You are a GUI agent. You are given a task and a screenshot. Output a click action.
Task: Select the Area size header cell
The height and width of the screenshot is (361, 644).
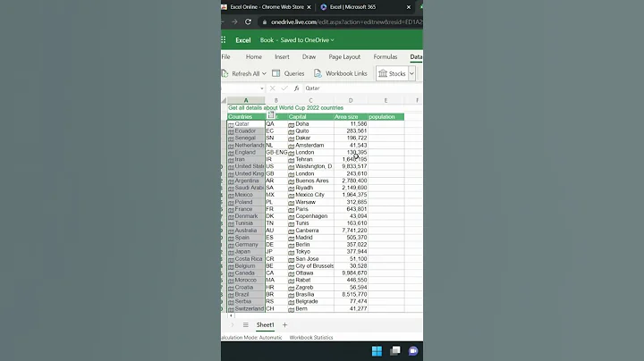click(x=351, y=117)
